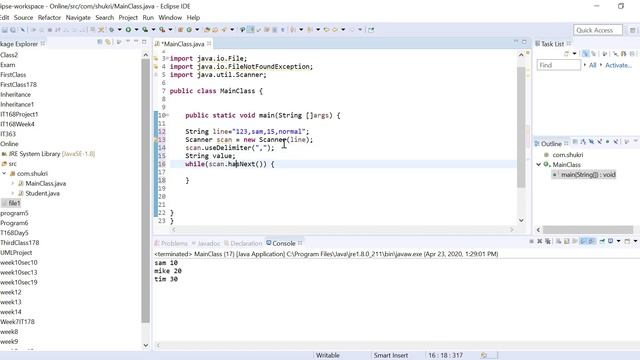Switch to the Declaration tab
Image resolution: width=640 pixels, height=360 pixels.
[x=243, y=243]
